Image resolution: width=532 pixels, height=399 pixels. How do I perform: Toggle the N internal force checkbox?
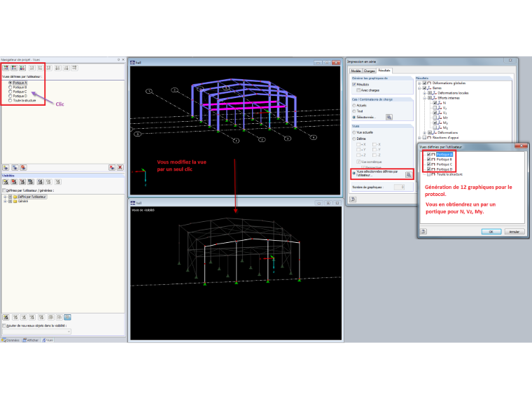coord(435,103)
